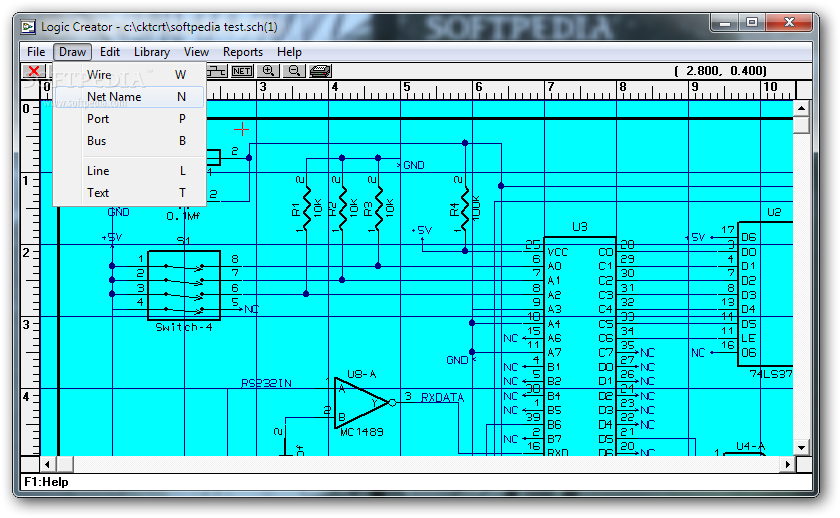
Task: Open the Reports menu
Action: 243,52
